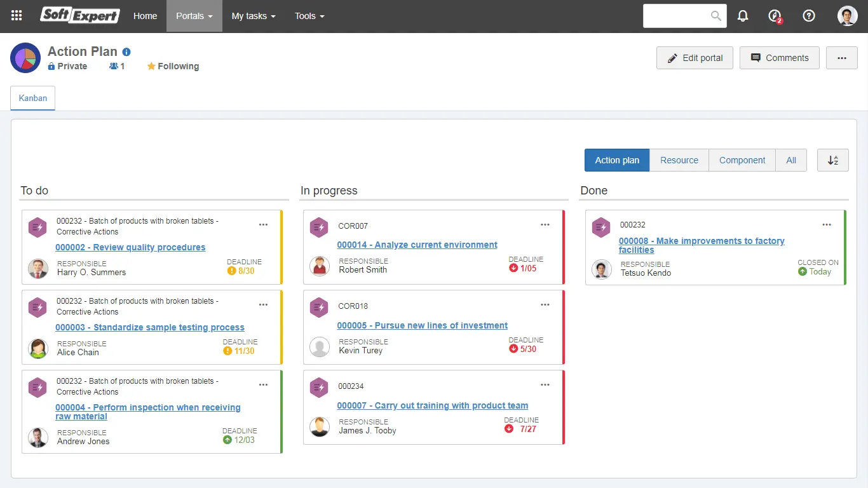Select the All filter option
This screenshot has height=488, width=868.
click(790, 160)
